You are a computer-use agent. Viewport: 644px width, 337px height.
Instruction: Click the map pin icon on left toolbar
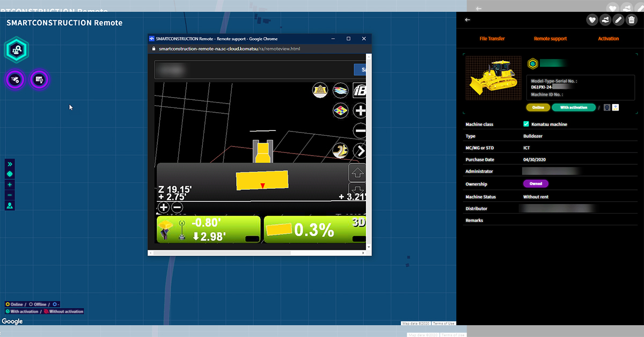pyautogui.click(x=10, y=206)
